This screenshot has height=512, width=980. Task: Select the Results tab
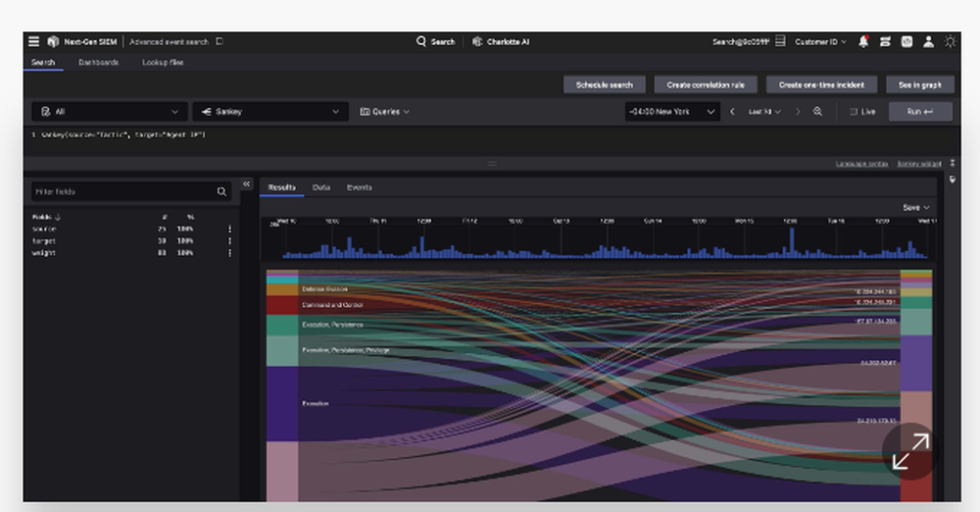(x=281, y=187)
